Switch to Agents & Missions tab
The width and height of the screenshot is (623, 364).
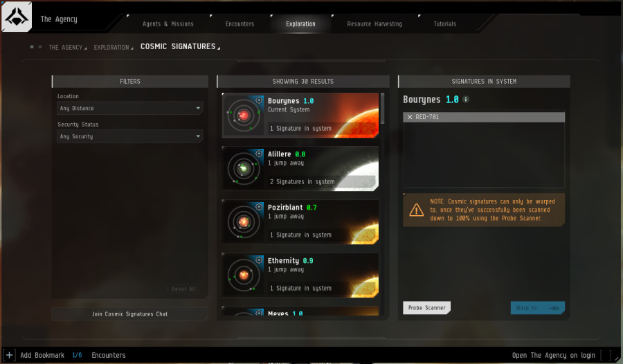click(x=168, y=24)
